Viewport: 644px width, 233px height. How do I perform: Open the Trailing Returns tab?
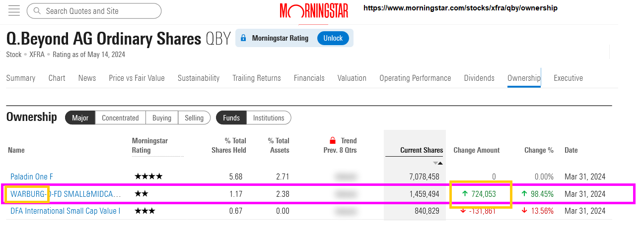257,78
